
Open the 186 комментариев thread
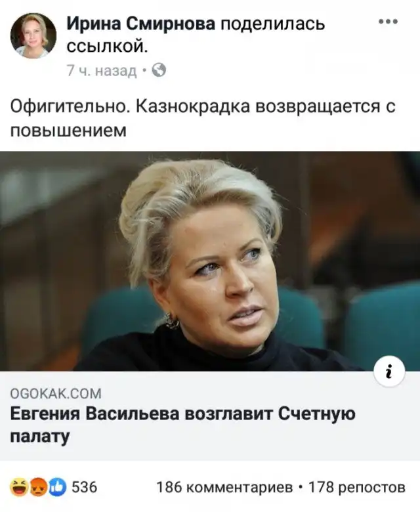(225, 488)
